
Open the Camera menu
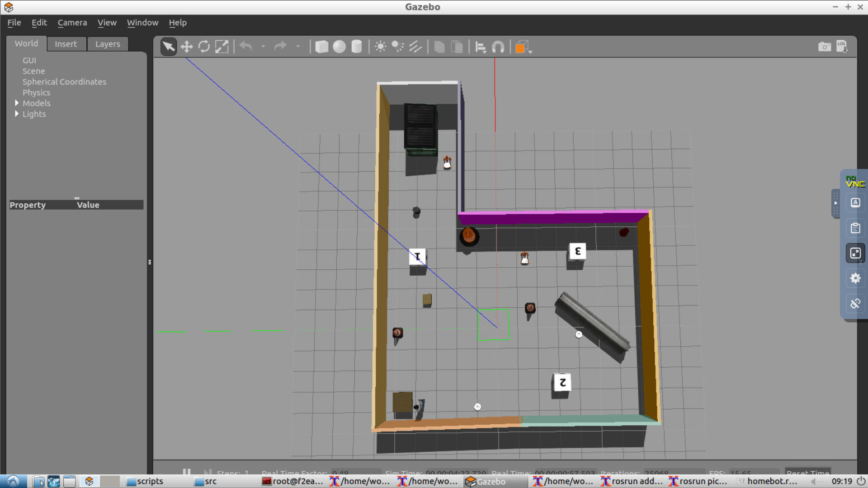72,23
